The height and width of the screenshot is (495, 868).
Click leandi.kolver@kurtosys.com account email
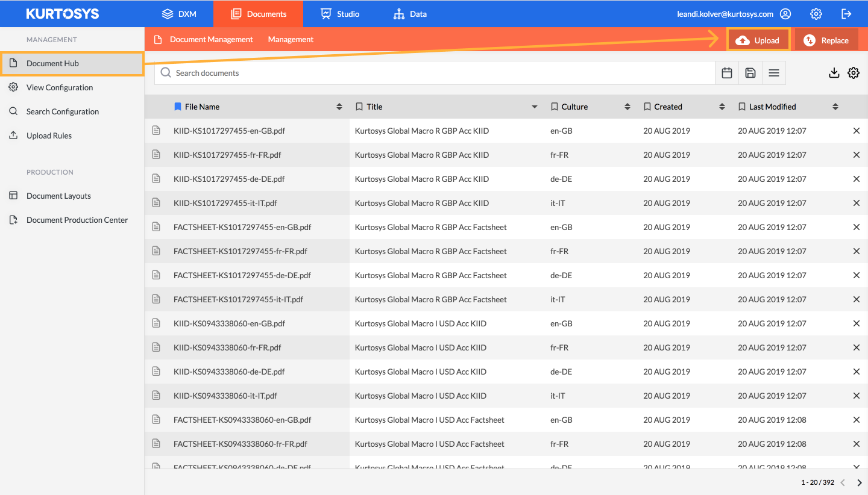tap(725, 14)
